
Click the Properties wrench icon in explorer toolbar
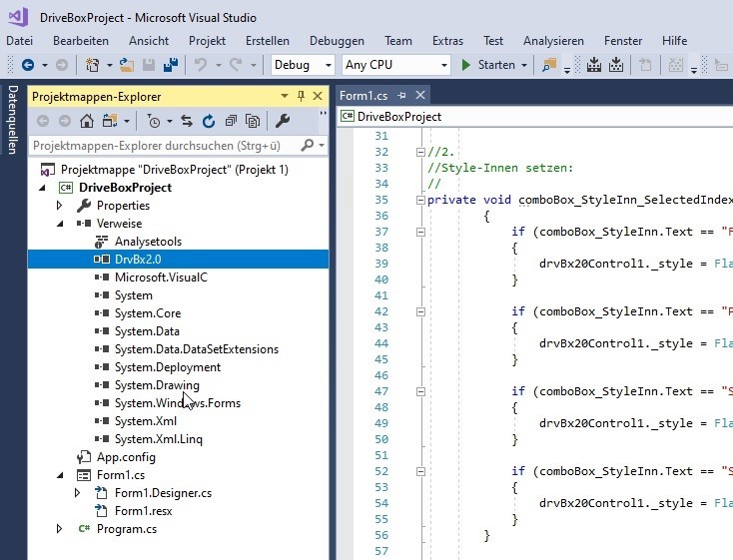tap(283, 121)
